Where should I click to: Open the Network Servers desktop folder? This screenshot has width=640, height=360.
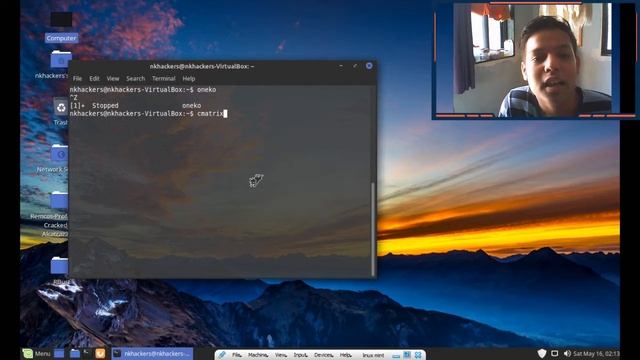[60, 154]
